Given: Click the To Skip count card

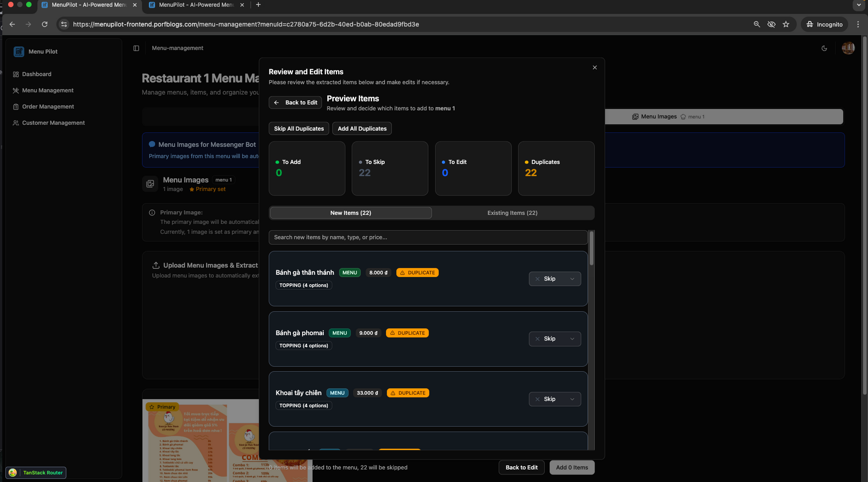Looking at the screenshot, I should 390,168.
